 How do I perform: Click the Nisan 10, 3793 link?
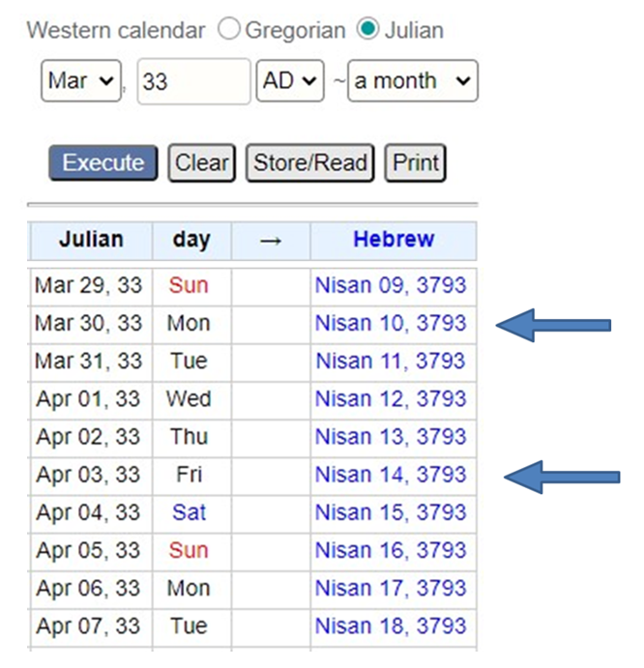coord(391,323)
